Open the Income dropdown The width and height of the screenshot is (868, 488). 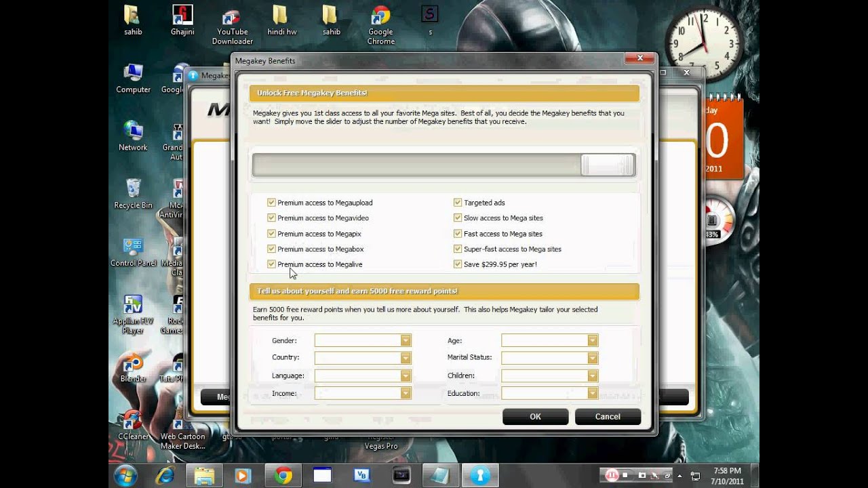coord(363,393)
